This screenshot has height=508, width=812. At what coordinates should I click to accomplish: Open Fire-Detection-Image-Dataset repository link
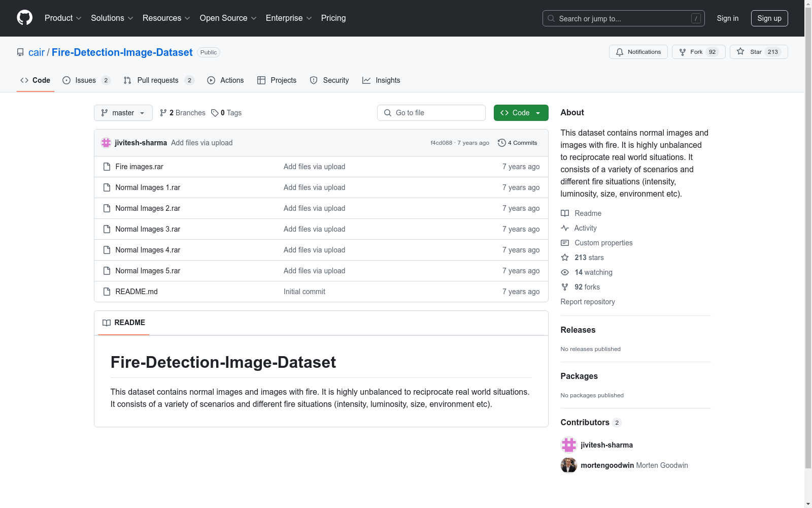pyautogui.click(x=122, y=52)
